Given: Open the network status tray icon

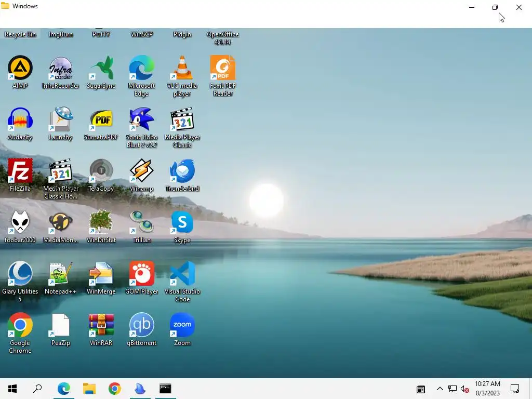Looking at the screenshot, I should click(x=453, y=389).
